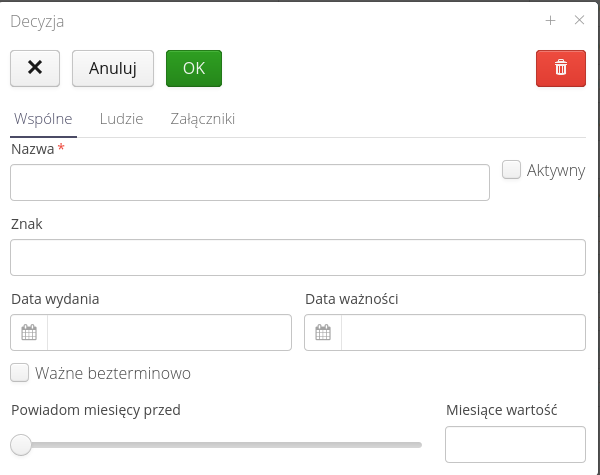Focus the Miesiące wartość input box
Viewport: 600px width, 475px height.
(515, 444)
